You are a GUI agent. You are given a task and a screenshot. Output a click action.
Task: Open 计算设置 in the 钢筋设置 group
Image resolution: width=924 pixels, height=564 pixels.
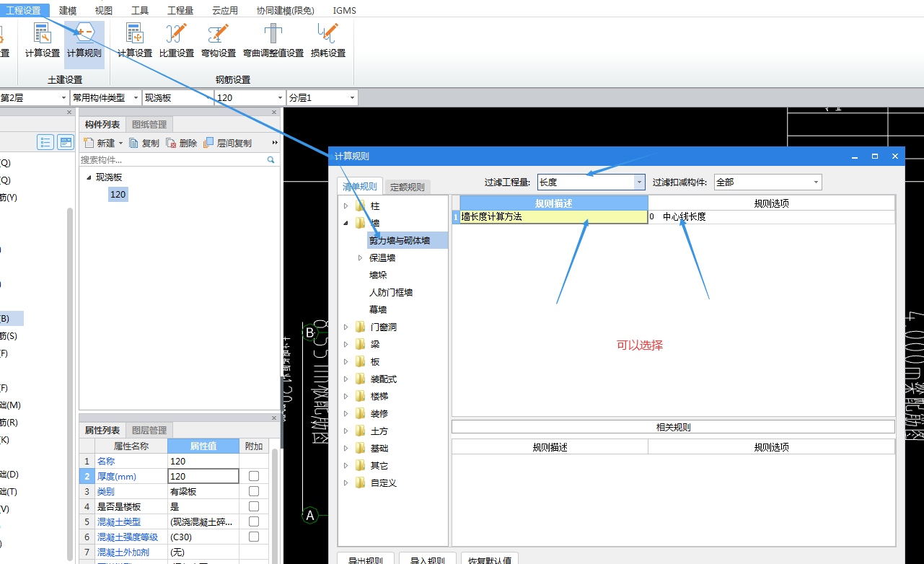pyautogui.click(x=135, y=41)
